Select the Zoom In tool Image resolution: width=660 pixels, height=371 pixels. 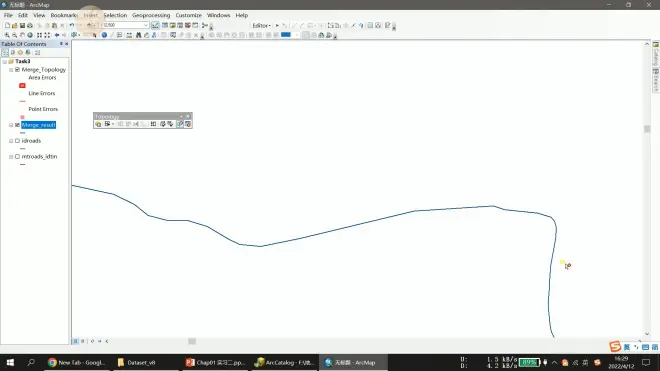coord(7,35)
